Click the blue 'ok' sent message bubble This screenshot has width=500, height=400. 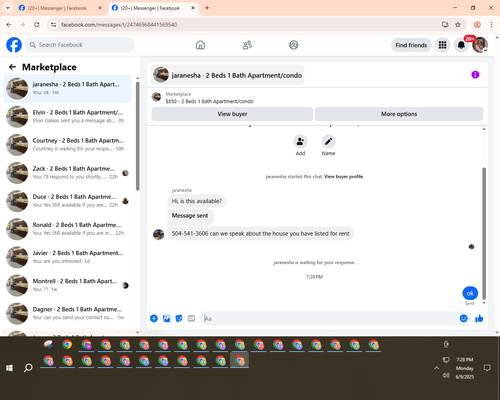(x=470, y=293)
